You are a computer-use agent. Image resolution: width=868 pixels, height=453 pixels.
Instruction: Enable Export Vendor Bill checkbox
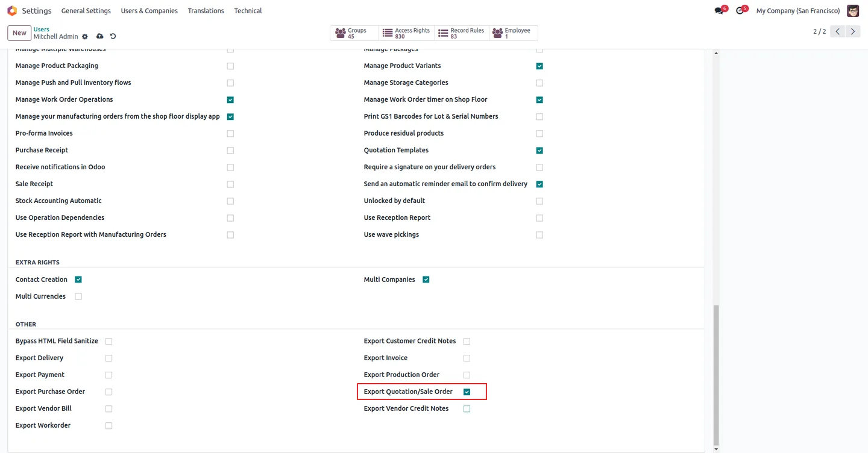[109, 409]
